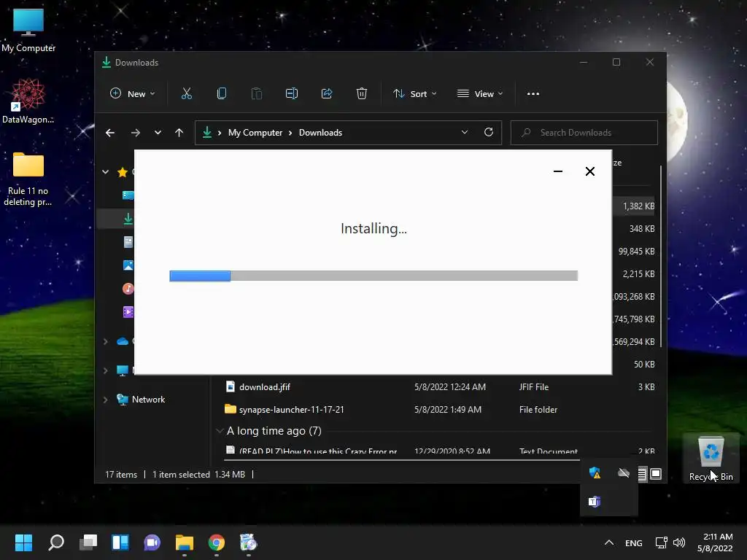Image resolution: width=747 pixels, height=560 pixels.
Task: Go back with the left arrow button
Action: (110, 133)
